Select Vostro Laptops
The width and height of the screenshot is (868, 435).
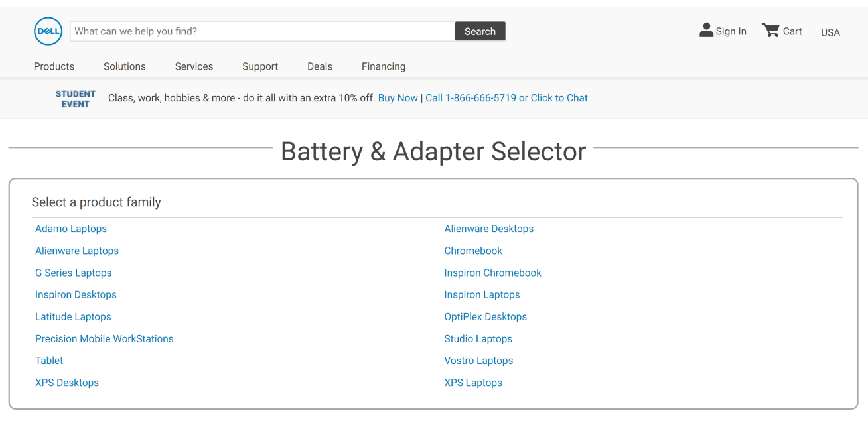479,361
